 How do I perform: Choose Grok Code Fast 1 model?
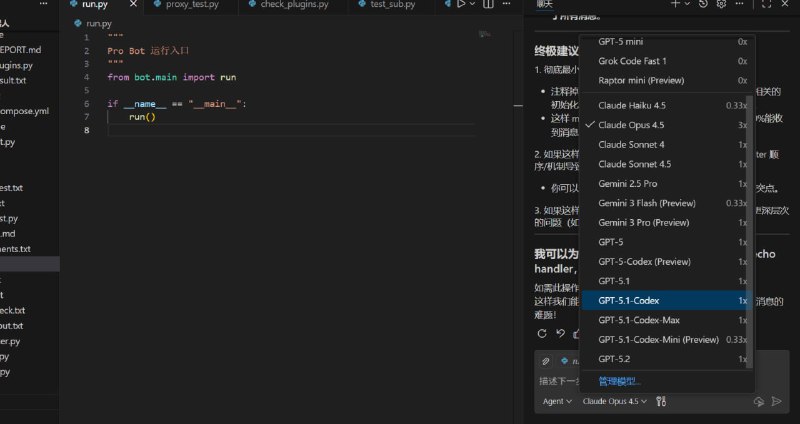[667, 61]
